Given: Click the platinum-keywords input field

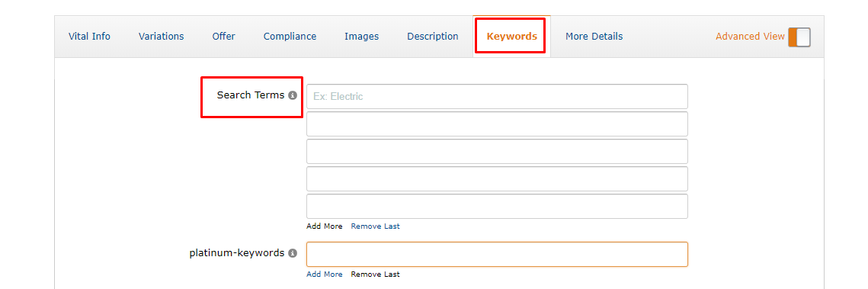Looking at the screenshot, I should click(x=497, y=254).
